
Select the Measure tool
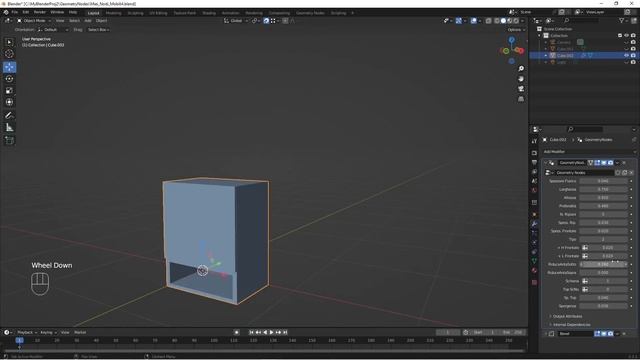(9, 128)
